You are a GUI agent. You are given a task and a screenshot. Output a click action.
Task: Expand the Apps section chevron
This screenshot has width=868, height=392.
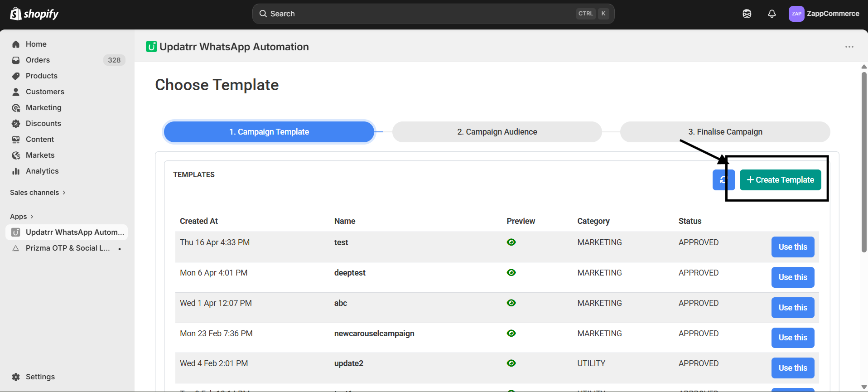click(32, 217)
